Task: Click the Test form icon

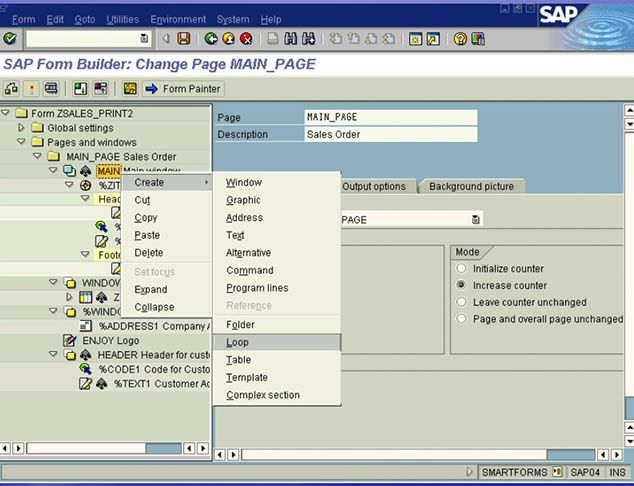Action: (51, 89)
